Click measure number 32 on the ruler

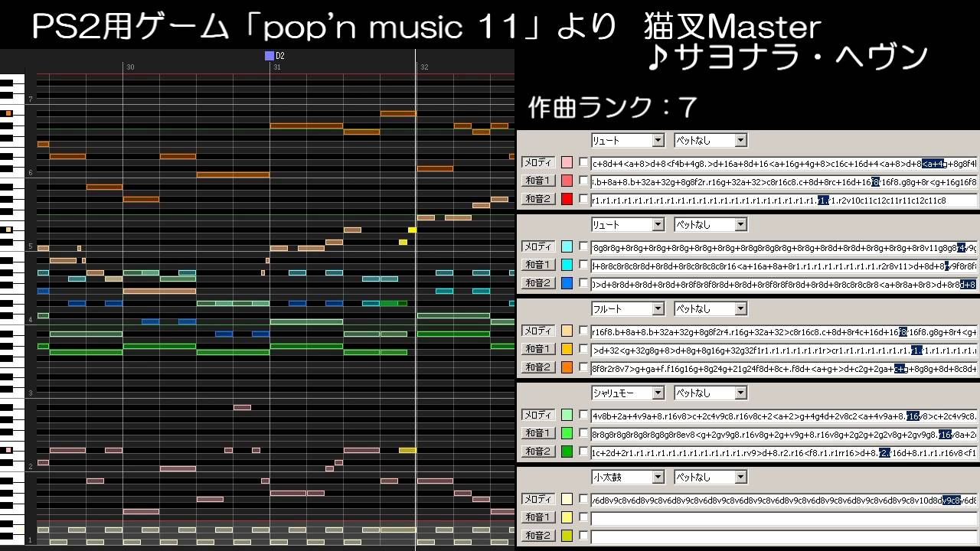tap(424, 67)
